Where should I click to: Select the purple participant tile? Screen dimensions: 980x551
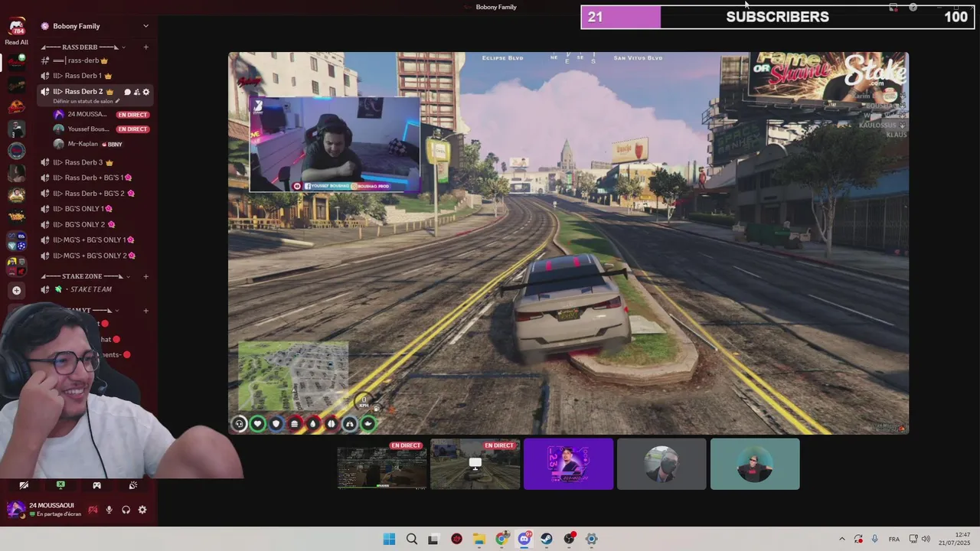click(x=568, y=464)
